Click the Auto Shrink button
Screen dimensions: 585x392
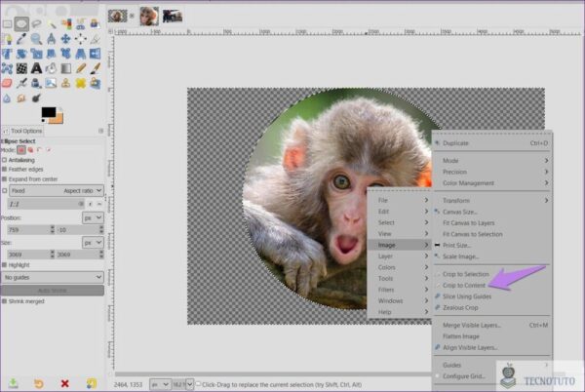coord(53,291)
